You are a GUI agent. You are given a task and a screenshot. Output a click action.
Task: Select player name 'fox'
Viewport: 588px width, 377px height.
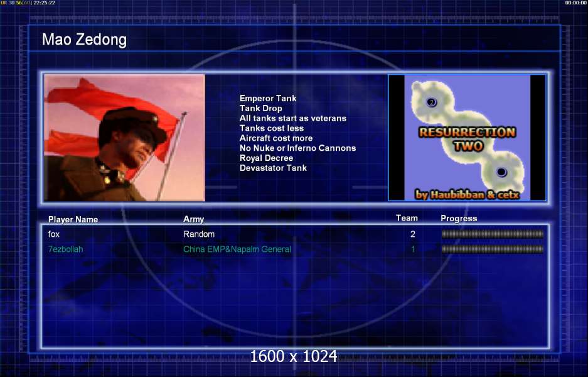[53, 234]
